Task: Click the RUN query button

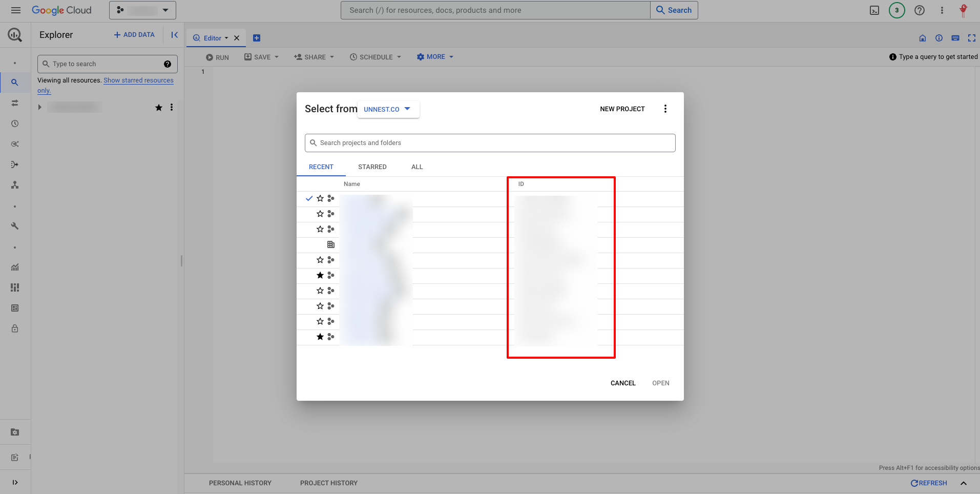Action: [218, 57]
